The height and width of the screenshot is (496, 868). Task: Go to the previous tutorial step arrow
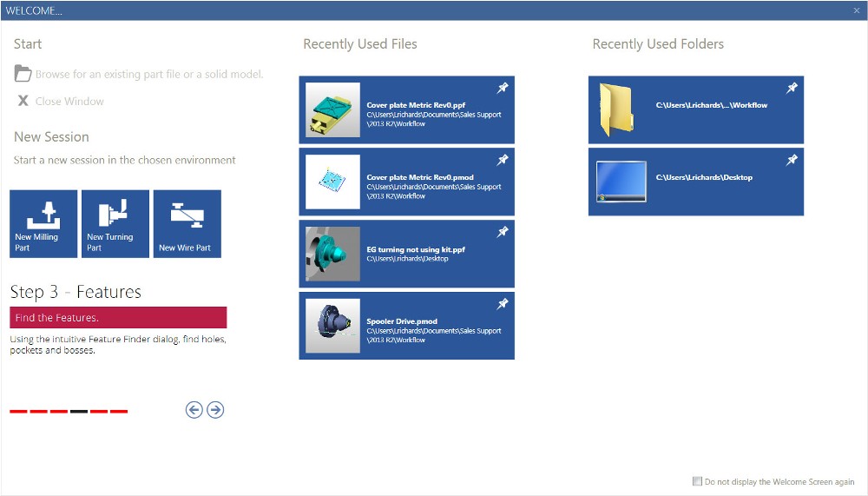194,410
